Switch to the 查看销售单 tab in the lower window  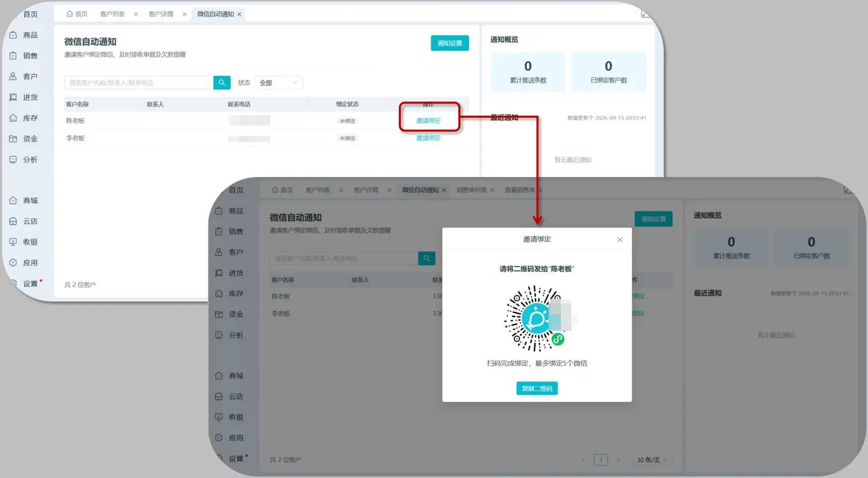(x=520, y=190)
